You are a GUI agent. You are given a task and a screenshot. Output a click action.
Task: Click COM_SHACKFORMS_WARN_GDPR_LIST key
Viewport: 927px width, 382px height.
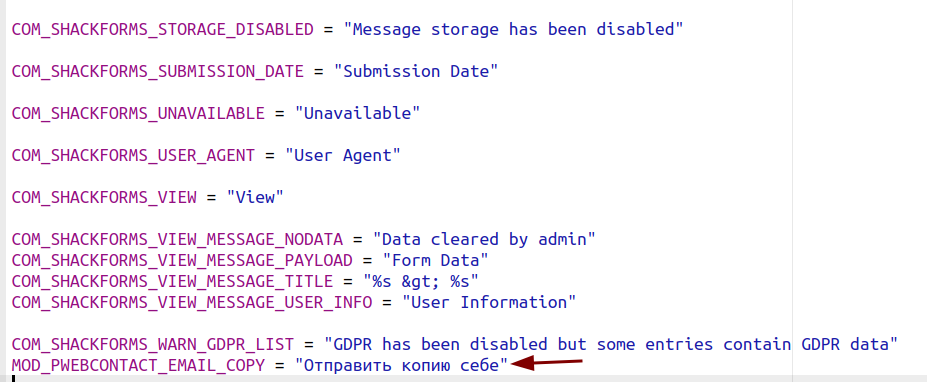point(153,345)
